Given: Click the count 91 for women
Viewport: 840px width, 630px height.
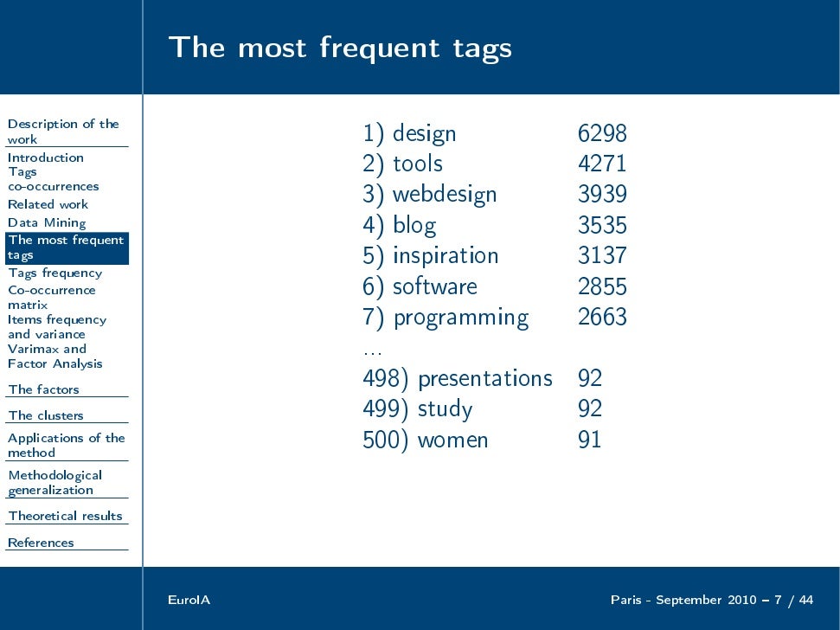Looking at the screenshot, I should pyautogui.click(x=590, y=440).
